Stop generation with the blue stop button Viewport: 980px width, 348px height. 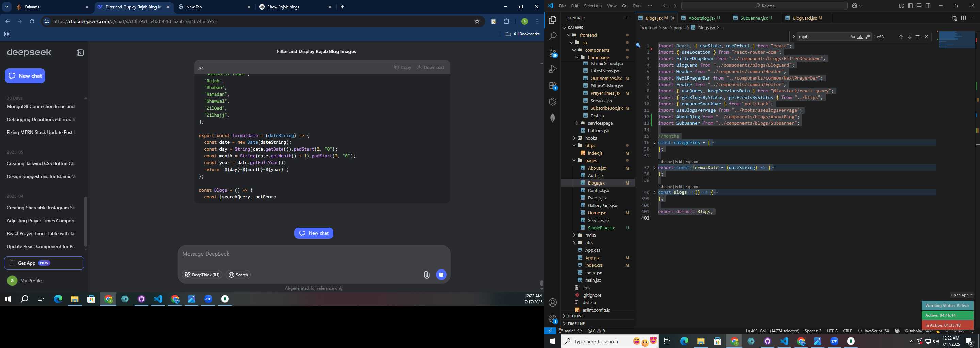pos(441,275)
